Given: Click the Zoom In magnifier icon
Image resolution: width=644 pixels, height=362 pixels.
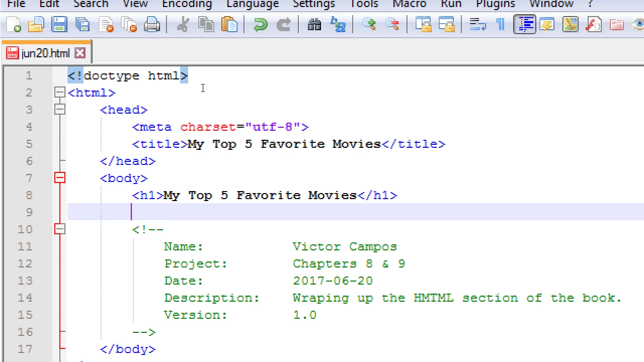Looking at the screenshot, I should [x=369, y=25].
